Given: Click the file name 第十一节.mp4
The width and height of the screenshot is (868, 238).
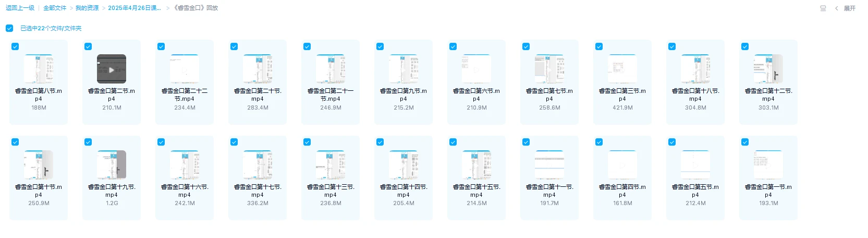Looking at the screenshot, I should coord(549,191).
